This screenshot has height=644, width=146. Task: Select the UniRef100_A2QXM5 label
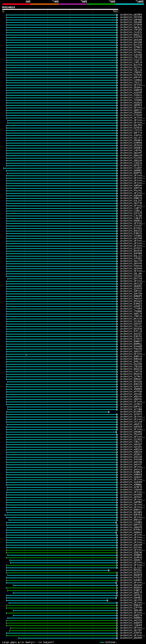(x=131, y=93)
